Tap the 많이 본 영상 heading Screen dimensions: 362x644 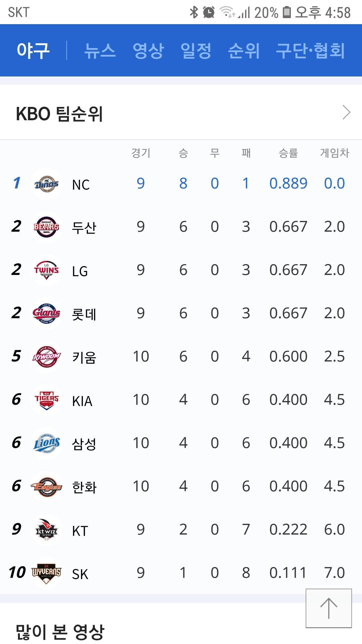(60, 632)
